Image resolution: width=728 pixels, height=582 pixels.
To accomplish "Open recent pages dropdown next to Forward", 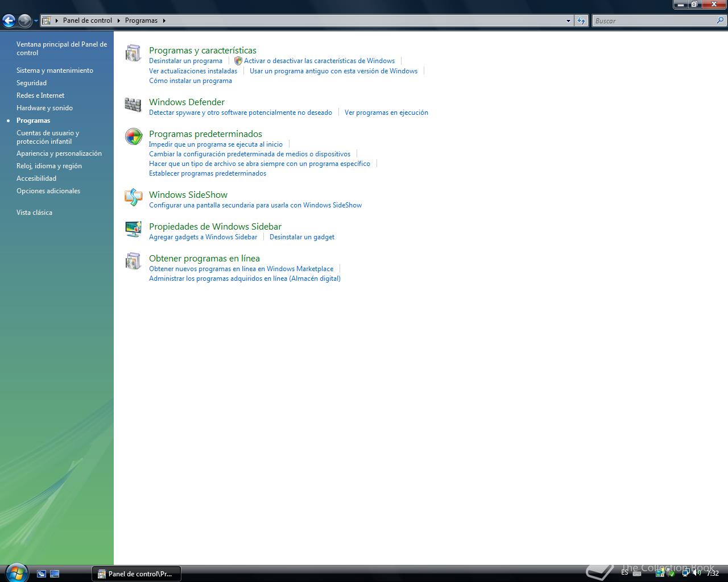I will (36, 21).
